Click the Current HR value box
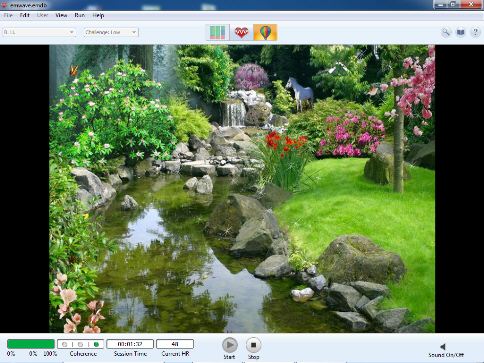Screen dimensions: 484x363 tap(175, 344)
